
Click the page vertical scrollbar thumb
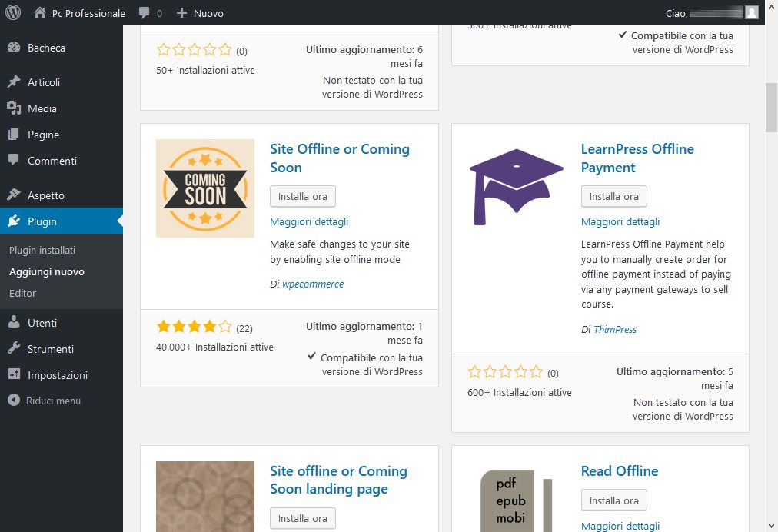(x=771, y=108)
